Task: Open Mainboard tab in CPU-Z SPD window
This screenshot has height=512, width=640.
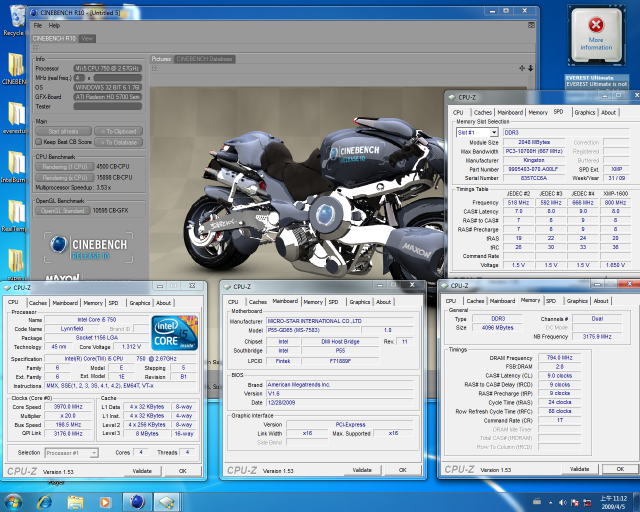Action: 510,112
